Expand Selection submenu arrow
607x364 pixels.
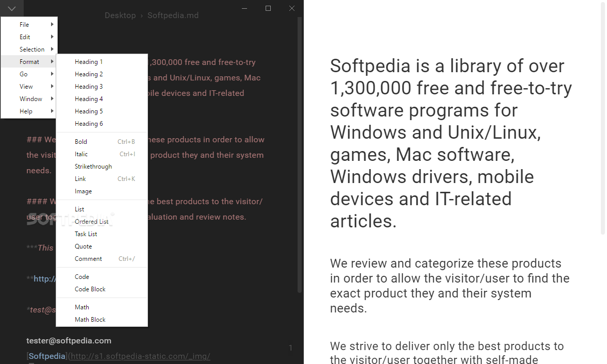(52, 49)
